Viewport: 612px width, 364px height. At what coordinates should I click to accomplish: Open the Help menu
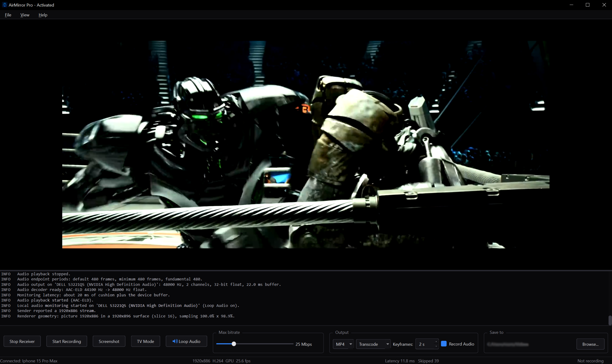pyautogui.click(x=43, y=15)
